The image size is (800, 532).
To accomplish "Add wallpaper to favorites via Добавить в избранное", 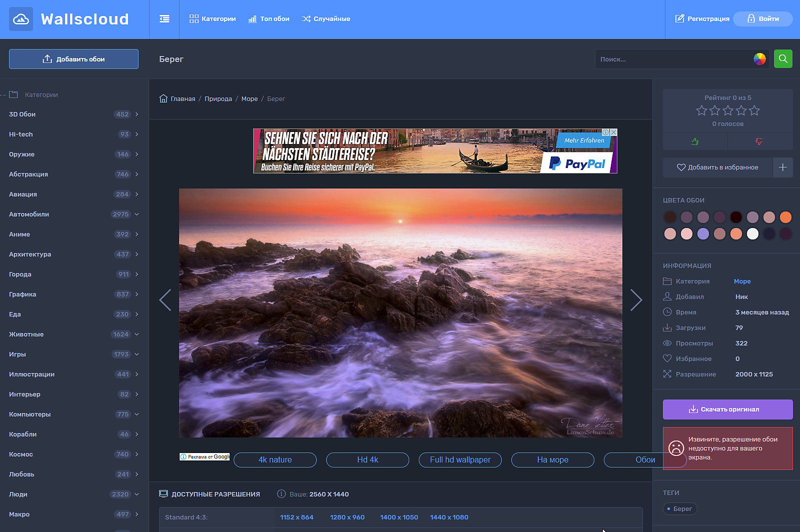I will (717, 167).
